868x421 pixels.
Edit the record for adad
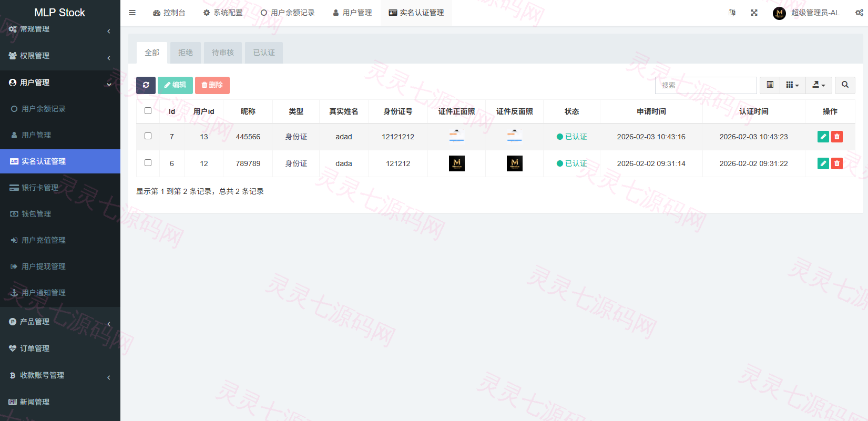(x=823, y=137)
